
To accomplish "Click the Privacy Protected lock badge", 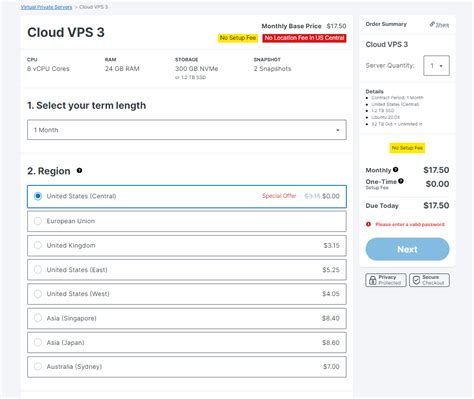I will [386, 280].
